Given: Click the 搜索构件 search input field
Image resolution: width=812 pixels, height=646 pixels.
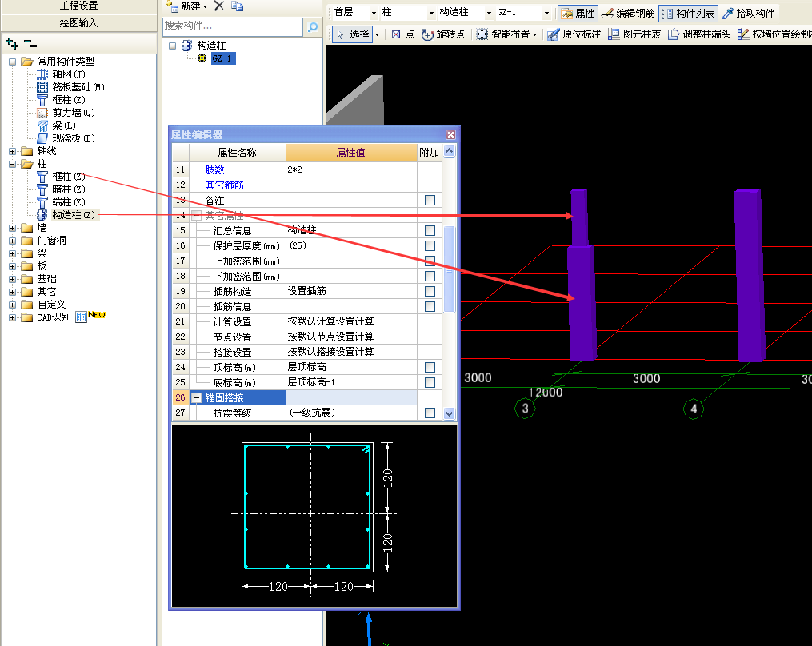Looking at the screenshot, I should (x=233, y=26).
